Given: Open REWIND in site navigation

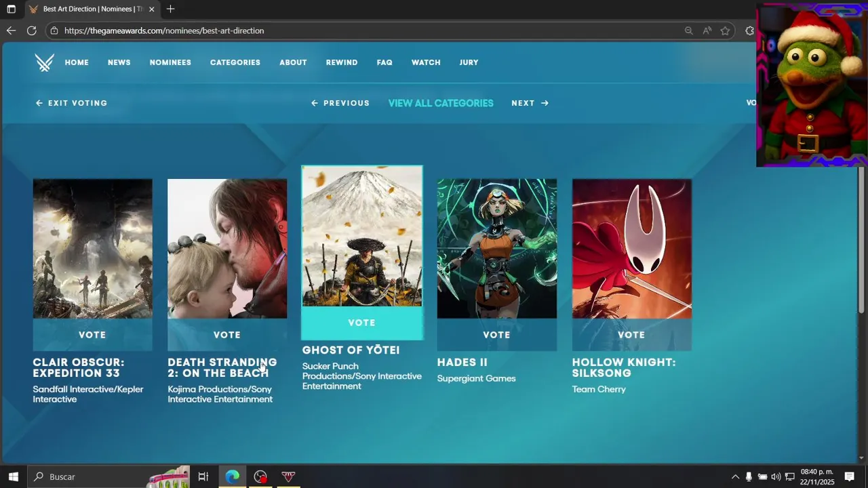Looking at the screenshot, I should pyautogui.click(x=342, y=62).
